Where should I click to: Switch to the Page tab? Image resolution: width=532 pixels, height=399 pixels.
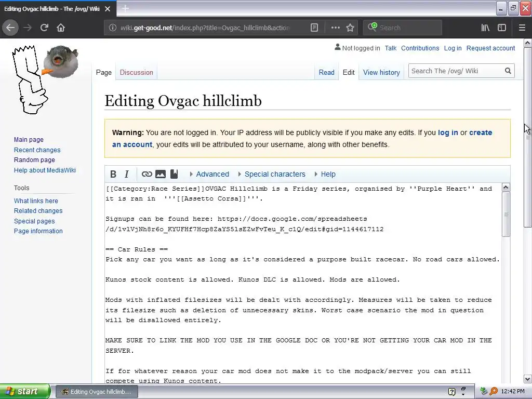click(x=104, y=72)
